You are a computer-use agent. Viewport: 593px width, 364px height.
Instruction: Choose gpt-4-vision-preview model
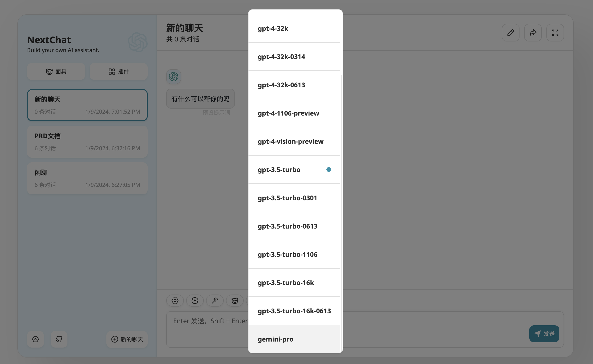[294, 141]
